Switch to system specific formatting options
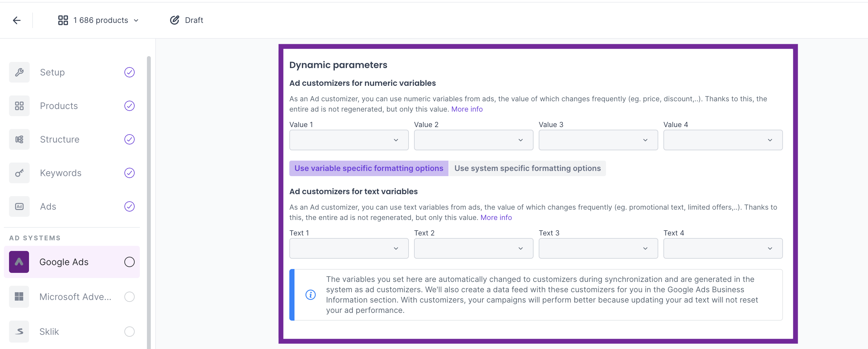 coord(527,168)
